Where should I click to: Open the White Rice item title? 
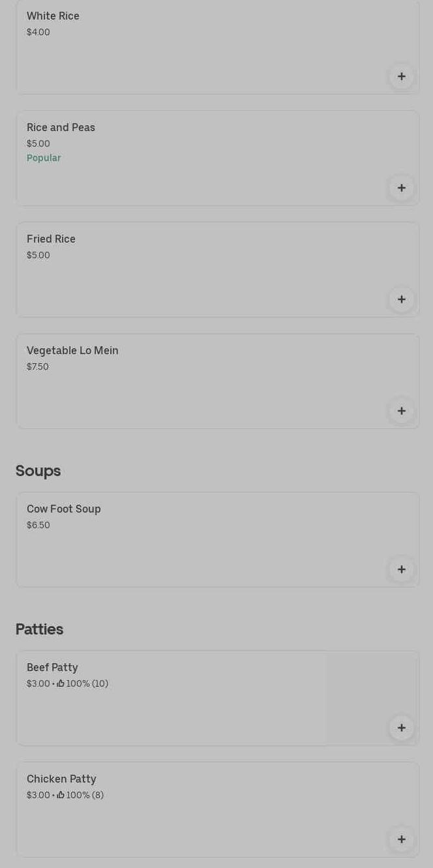[x=53, y=16]
